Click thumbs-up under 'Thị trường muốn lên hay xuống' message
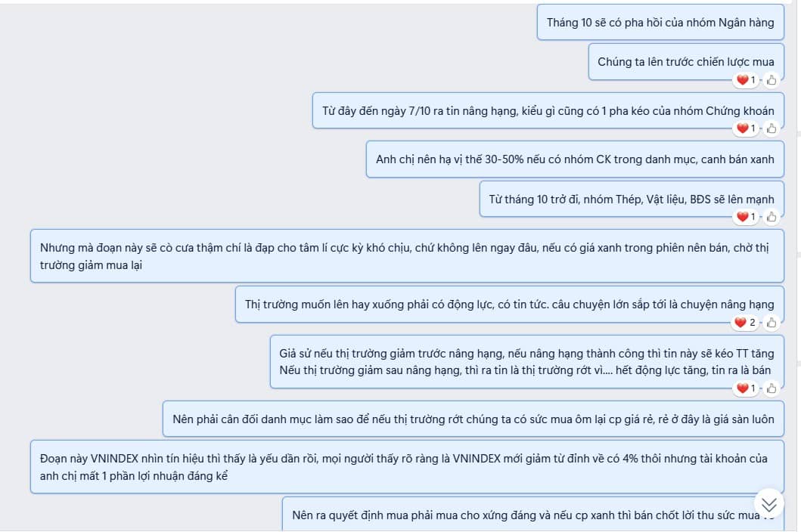This screenshot has width=801, height=532. (x=772, y=323)
